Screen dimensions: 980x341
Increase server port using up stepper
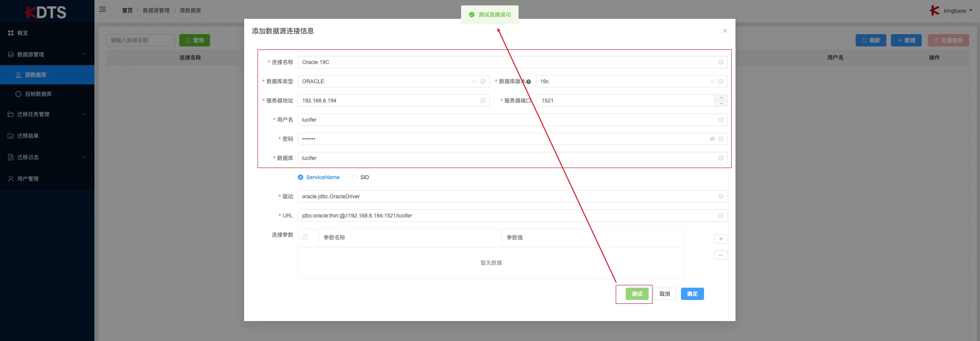(721, 98)
